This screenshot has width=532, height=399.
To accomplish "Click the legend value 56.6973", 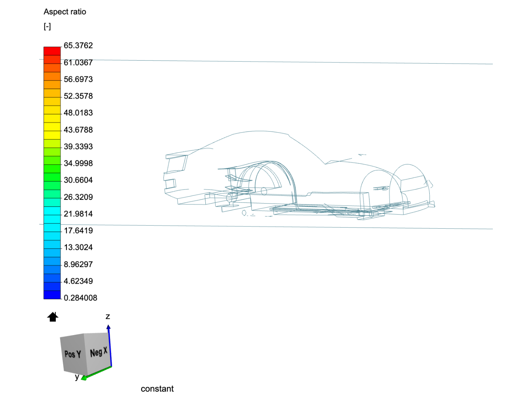I will tap(78, 79).
